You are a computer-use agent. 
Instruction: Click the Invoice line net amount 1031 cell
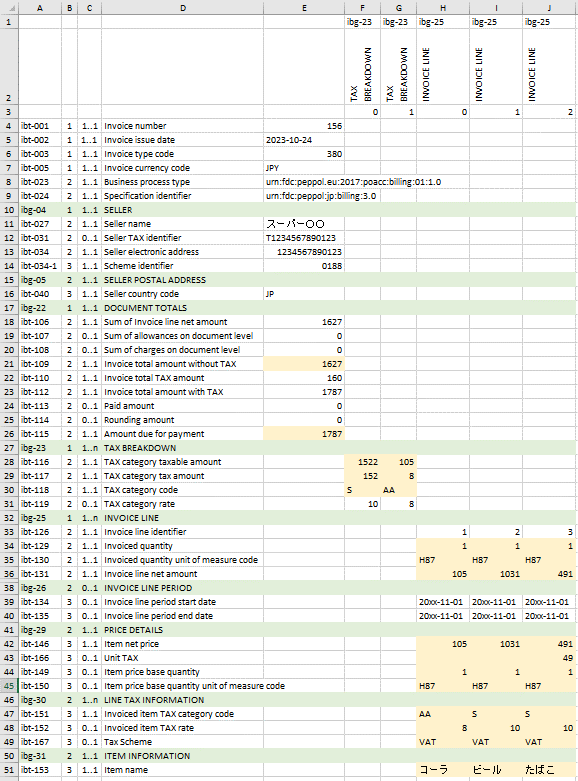(496, 574)
